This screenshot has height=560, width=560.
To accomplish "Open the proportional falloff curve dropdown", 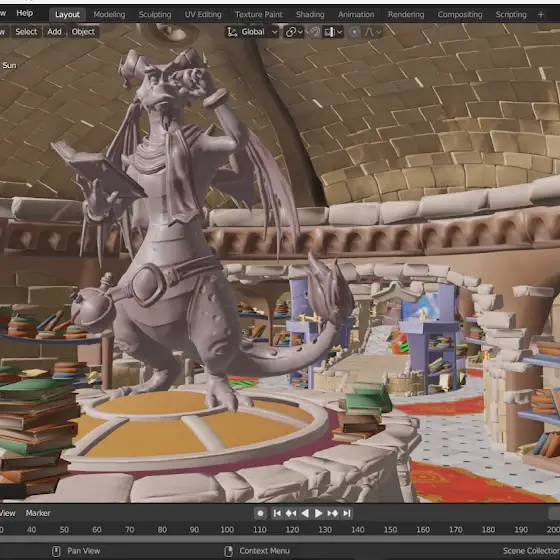I will tap(373, 32).
